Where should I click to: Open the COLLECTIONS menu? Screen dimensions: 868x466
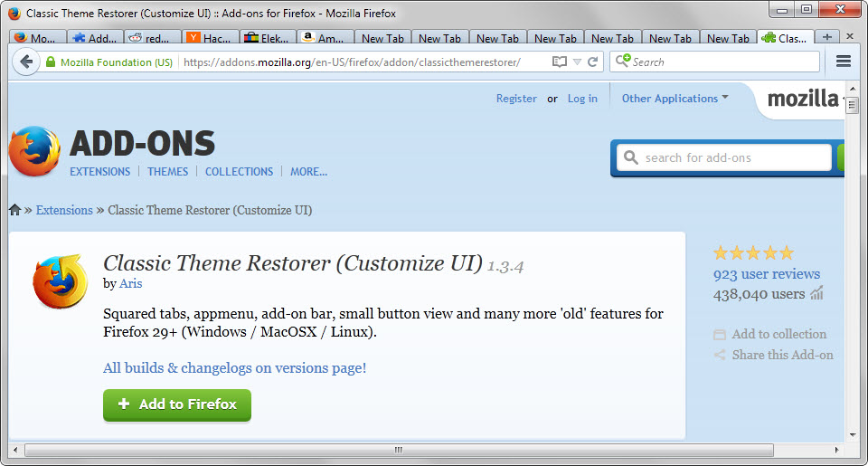(239, 171)
